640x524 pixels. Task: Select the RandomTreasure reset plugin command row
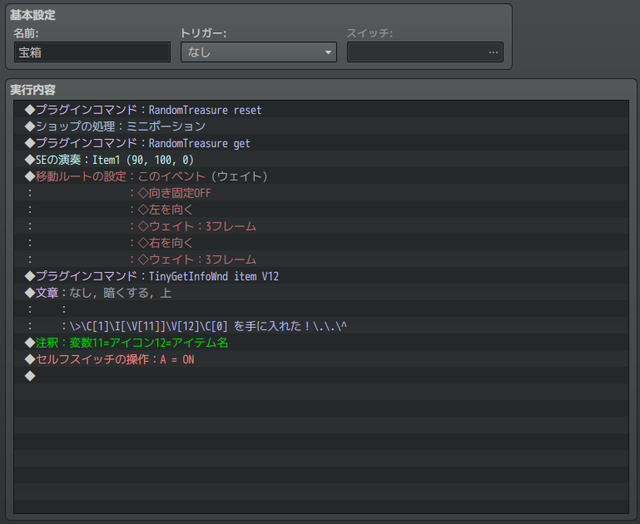pos(321,110)
